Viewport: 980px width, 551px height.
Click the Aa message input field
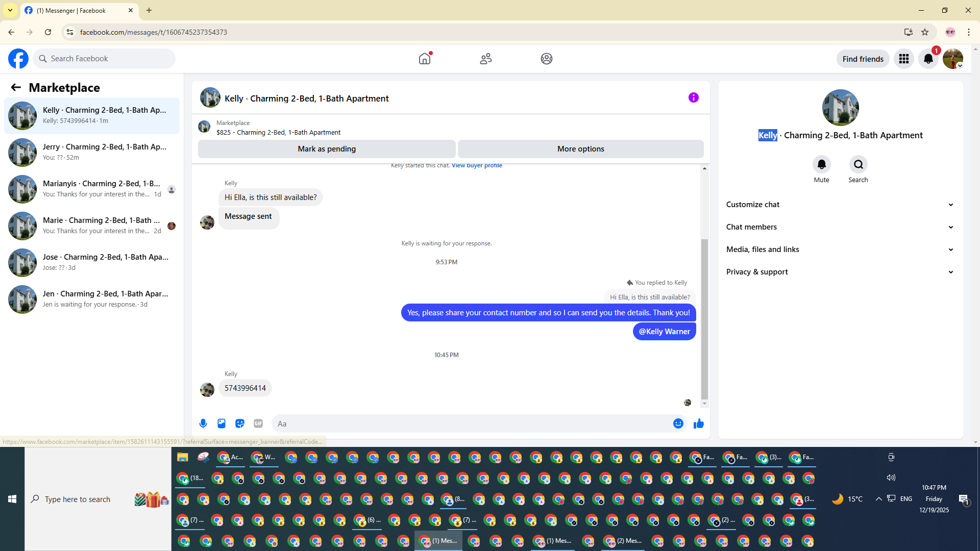click(470, 423)
